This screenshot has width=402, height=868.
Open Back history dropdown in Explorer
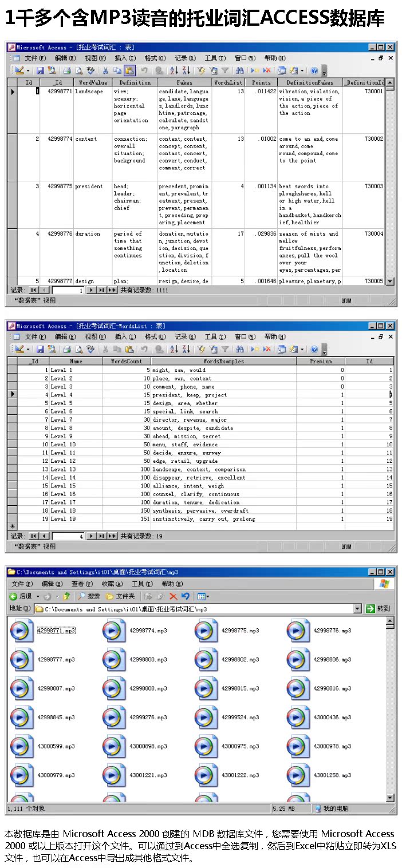[38, 596]
